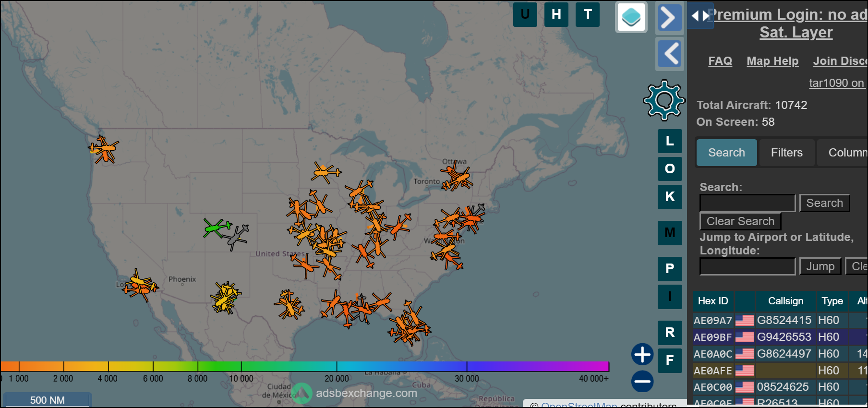Toggle the K map button
This screenshot has width=868, height=408.
[670, 197]
